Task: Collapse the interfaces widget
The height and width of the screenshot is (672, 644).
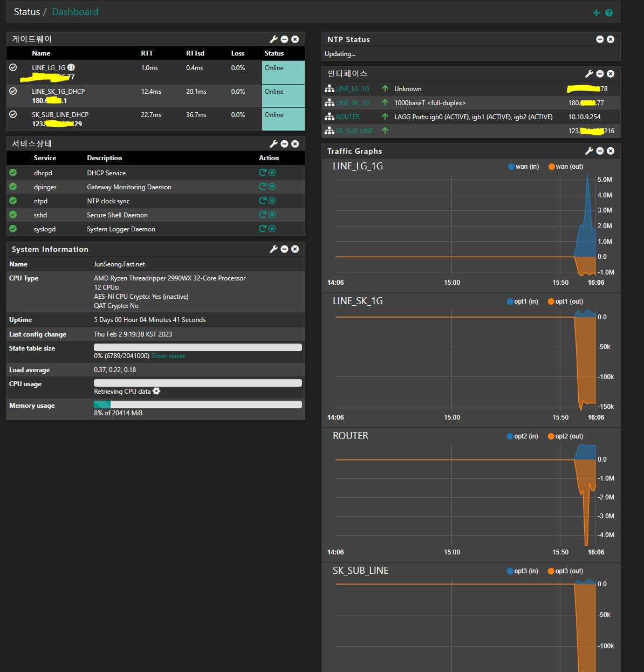Action: [x=600, y=74]
